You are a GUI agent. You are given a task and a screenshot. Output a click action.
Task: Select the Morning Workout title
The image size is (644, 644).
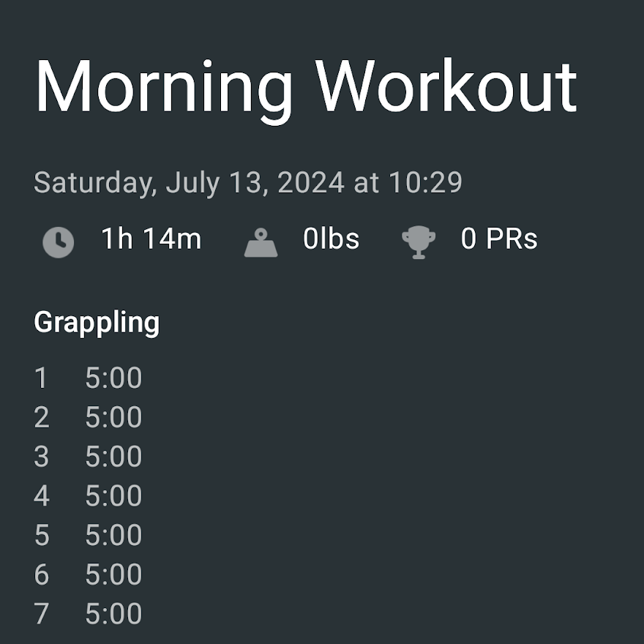(306, 88)
